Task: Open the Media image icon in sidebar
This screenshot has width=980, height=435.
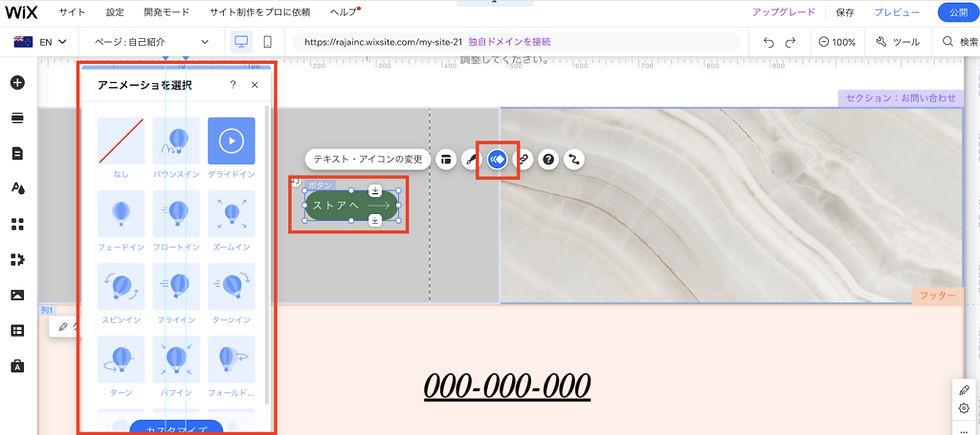Action: point(18,295)
